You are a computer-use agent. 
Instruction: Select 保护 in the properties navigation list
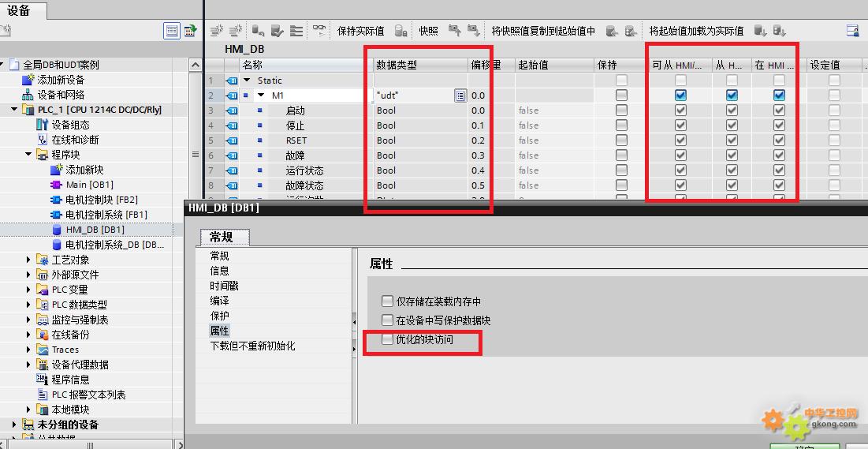[x=219, y=316]
